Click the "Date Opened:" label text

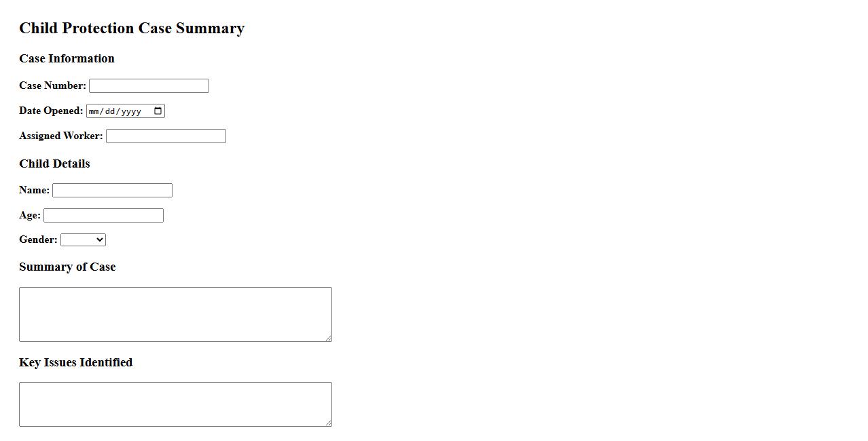tap(51, 111)
